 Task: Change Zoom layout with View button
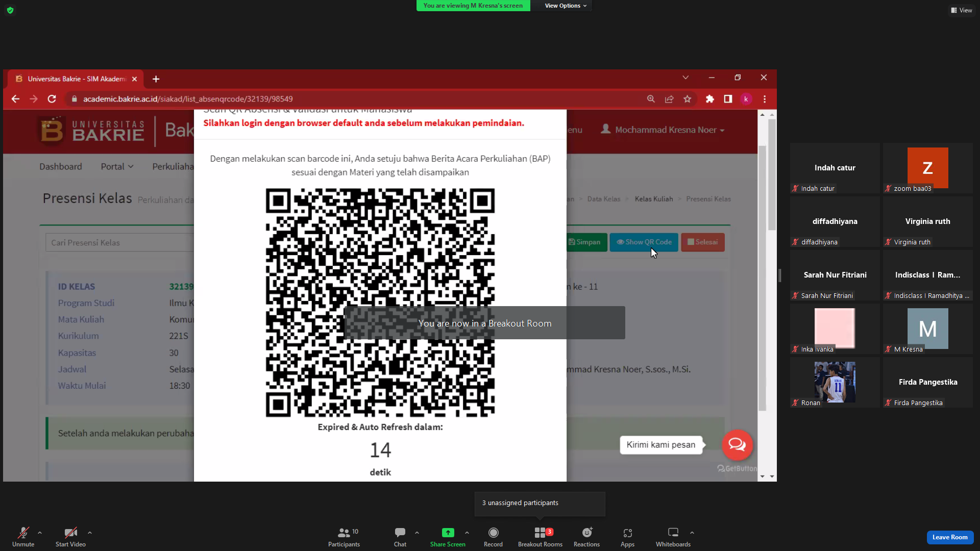tap(962, 10)
